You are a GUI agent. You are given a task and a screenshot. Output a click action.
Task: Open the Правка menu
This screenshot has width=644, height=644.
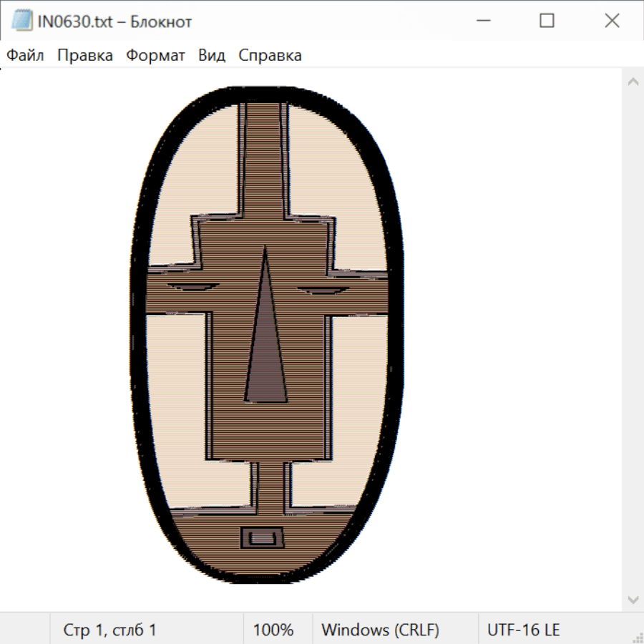85,55
